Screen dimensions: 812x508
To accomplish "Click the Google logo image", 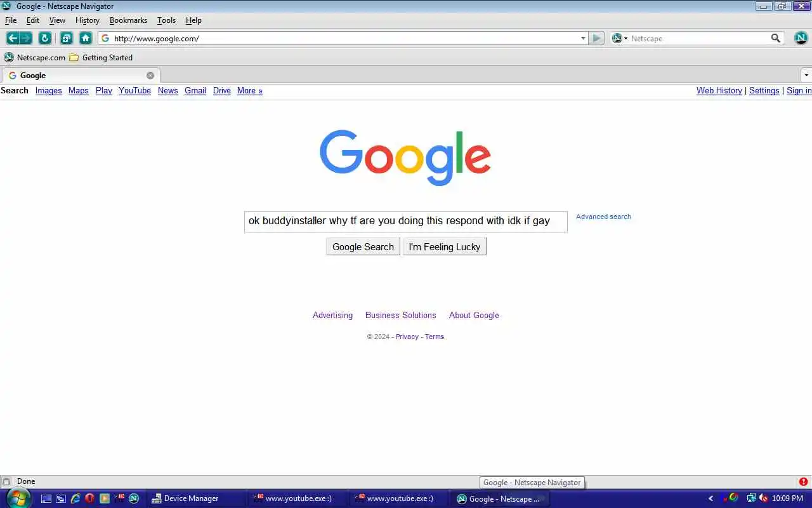I will 405,157.
